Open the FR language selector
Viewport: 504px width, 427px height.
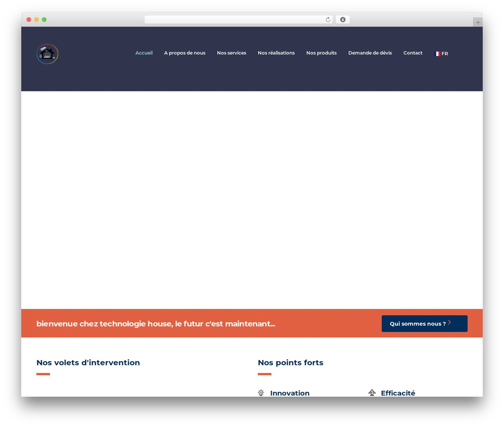coord(441,54)
